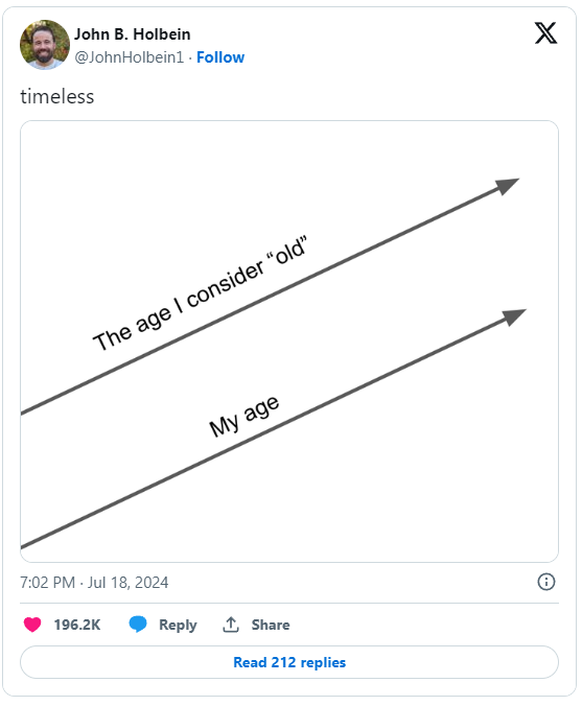Screen dimensions: 582x706
Task: Click the Reply label
Action: point(178,625)
